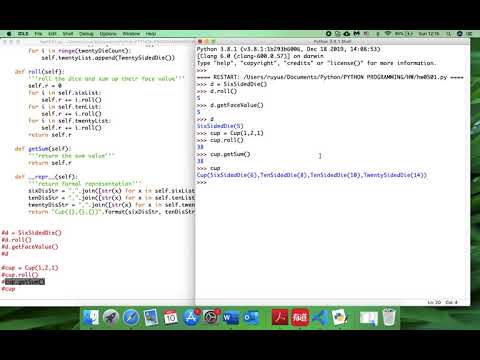Screen dimensions: 480x360
Task: Click the Siri icon in menu bar
Action: tap(459, 34)
